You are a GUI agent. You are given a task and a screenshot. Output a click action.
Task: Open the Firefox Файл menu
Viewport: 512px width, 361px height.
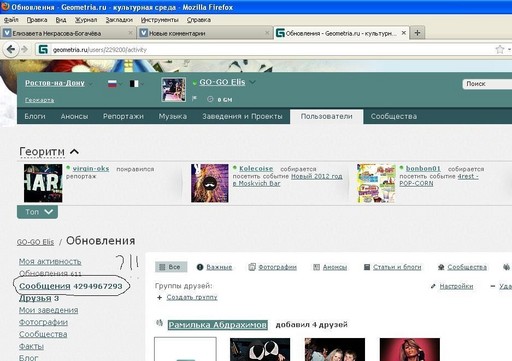click(x=11, y=20)
